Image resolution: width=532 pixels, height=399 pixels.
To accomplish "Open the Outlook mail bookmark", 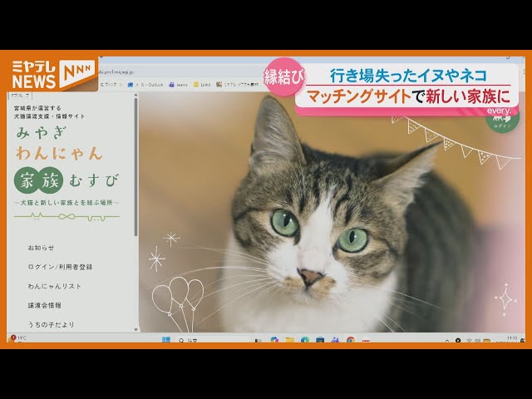I will coord(145,85).
